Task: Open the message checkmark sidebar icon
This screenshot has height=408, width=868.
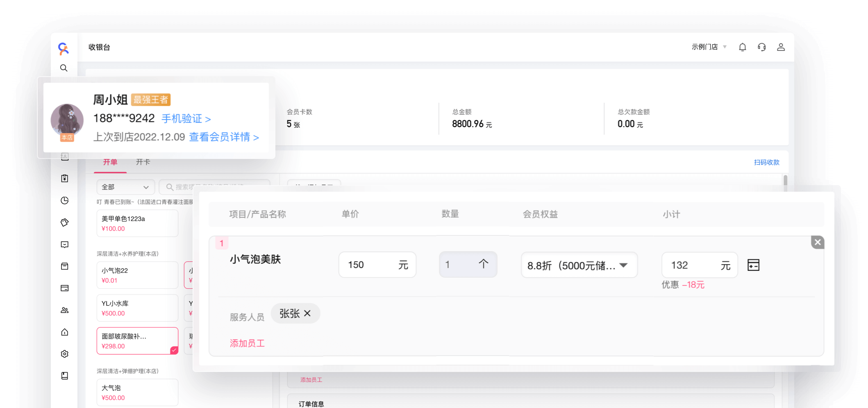Action: click(x=64, y=245)
